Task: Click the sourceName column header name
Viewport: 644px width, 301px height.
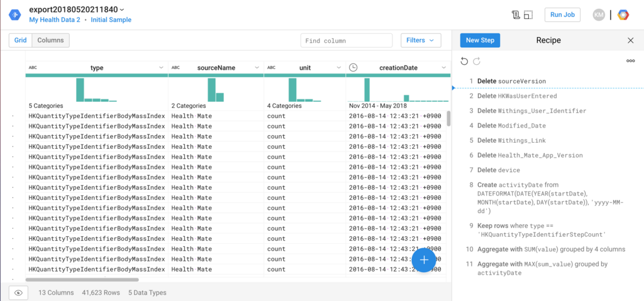Action: 216,68
